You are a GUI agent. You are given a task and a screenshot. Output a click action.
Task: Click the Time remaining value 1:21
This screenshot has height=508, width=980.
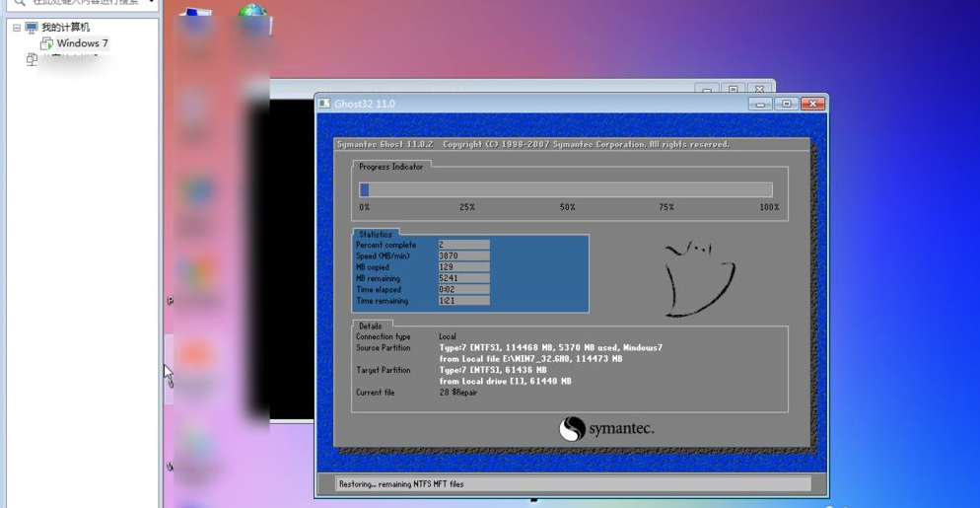(463, 301)
